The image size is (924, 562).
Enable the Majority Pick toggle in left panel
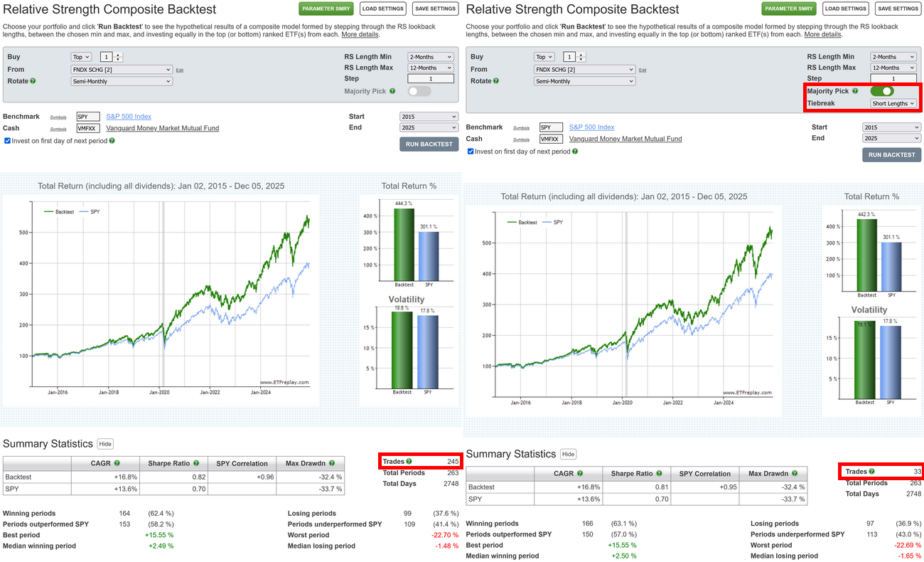(419, 91)
